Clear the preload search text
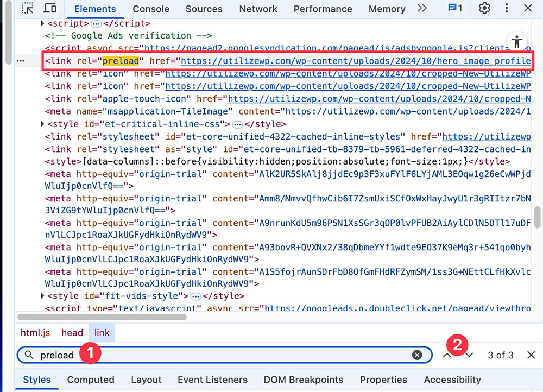This screenshot has width=543, height=392. pos(417,355)
